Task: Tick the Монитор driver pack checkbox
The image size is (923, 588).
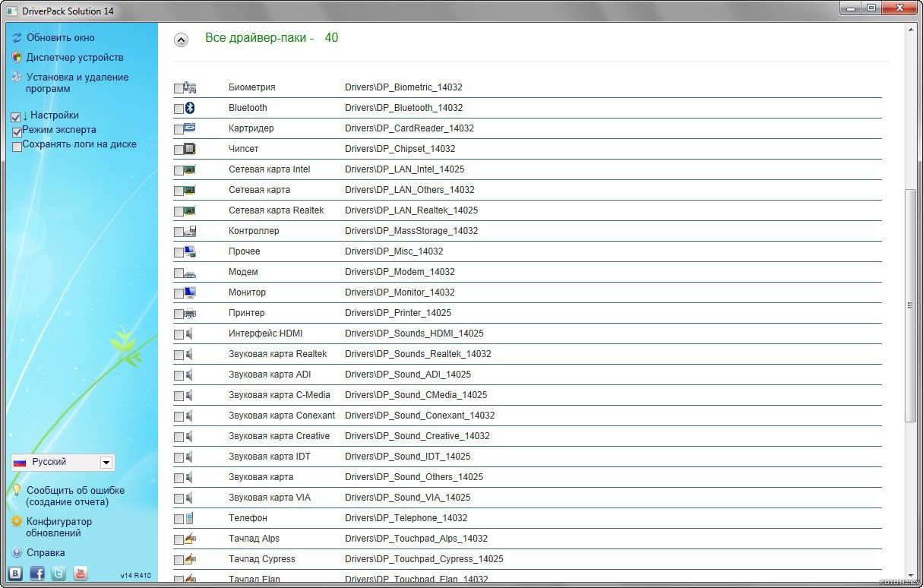Action: (179, 294)
